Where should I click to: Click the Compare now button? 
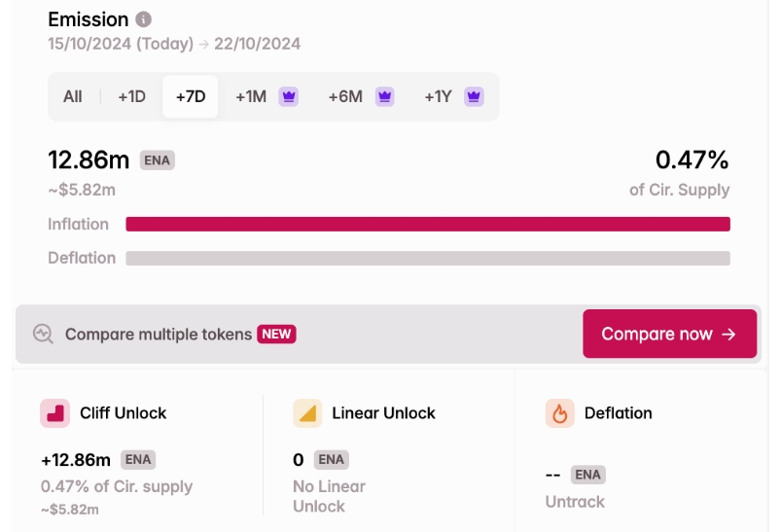[x=669, y=334]
